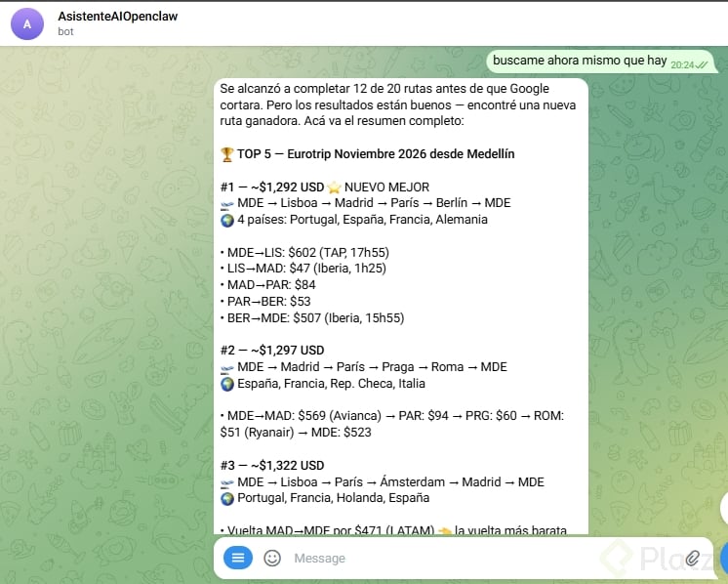Click the paperclip attach file icon
This screenshot has height=584, width=728.
tap(692, 558)
